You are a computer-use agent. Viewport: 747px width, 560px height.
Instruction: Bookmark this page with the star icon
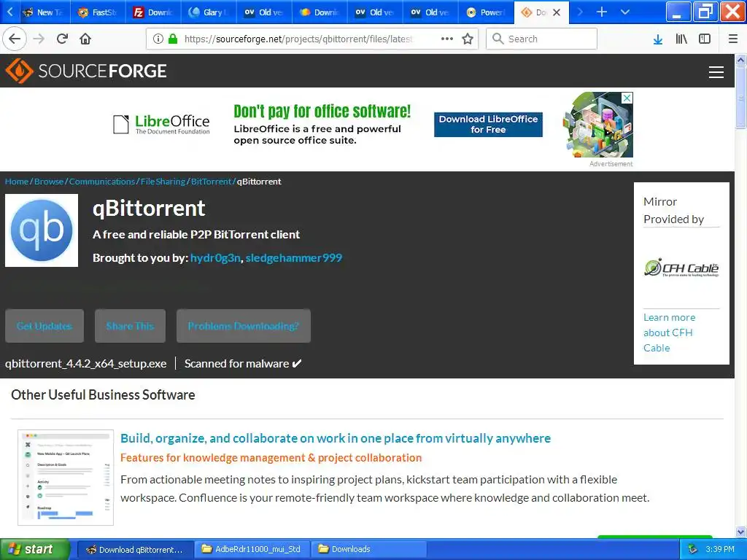(468, 39)
